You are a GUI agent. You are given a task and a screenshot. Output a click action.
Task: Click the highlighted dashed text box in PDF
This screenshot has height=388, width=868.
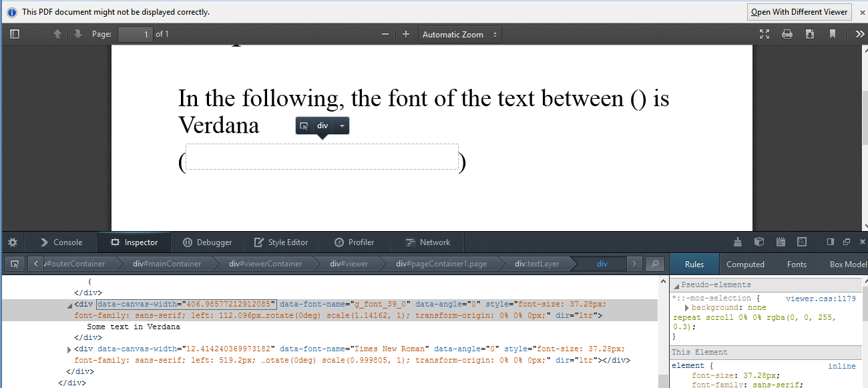pos(322,157)
